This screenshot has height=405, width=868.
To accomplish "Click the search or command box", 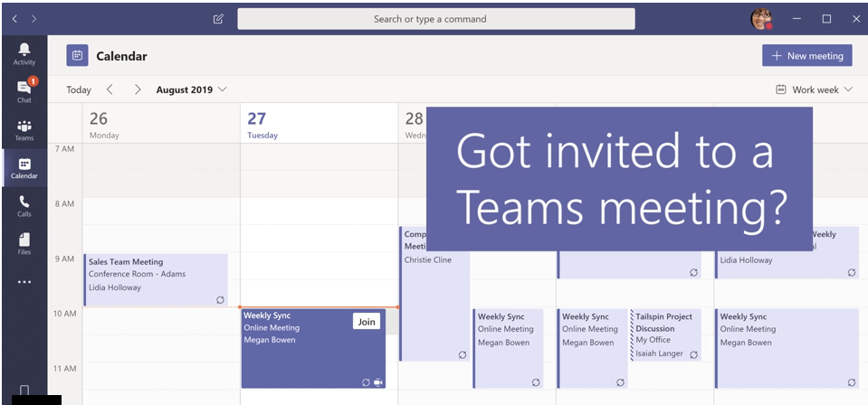I will [x=436, y=19].
